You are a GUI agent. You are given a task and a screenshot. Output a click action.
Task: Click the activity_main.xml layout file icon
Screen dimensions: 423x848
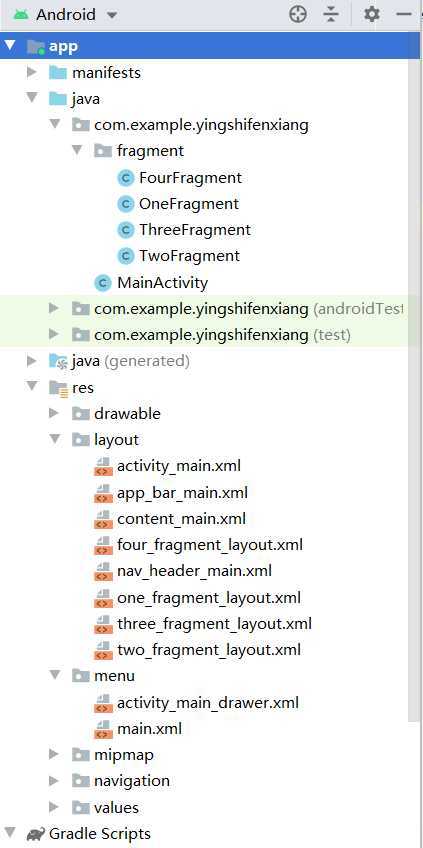point(103,466)
